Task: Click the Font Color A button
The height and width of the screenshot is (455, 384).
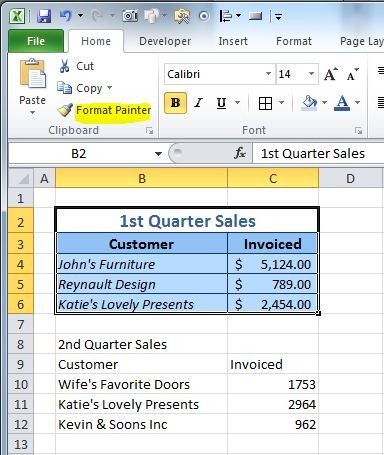Action: pyautogui.click(x=342, y=103)
